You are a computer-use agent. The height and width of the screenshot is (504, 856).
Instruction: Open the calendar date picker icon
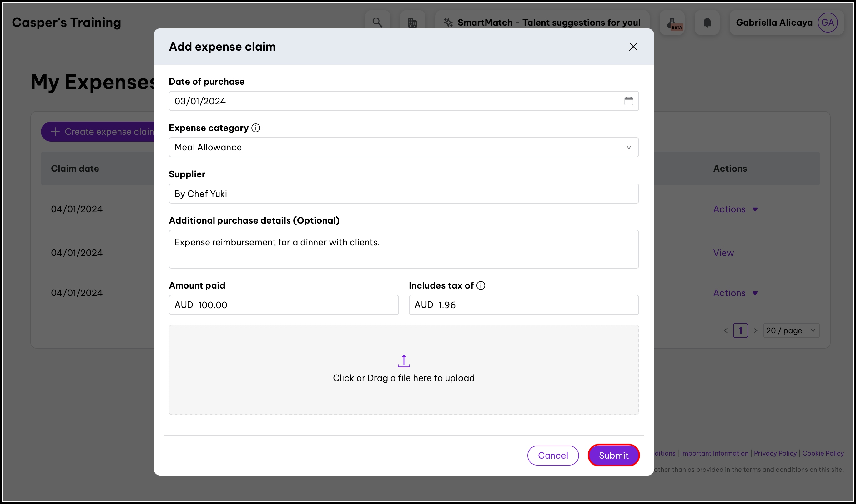[628, 101]
